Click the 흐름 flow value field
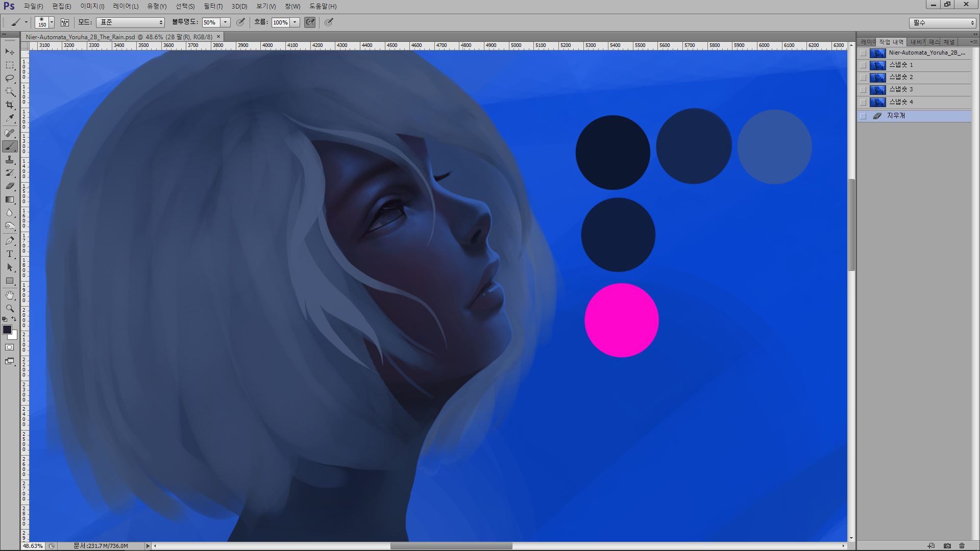980x551 pixels. (280, 22)
